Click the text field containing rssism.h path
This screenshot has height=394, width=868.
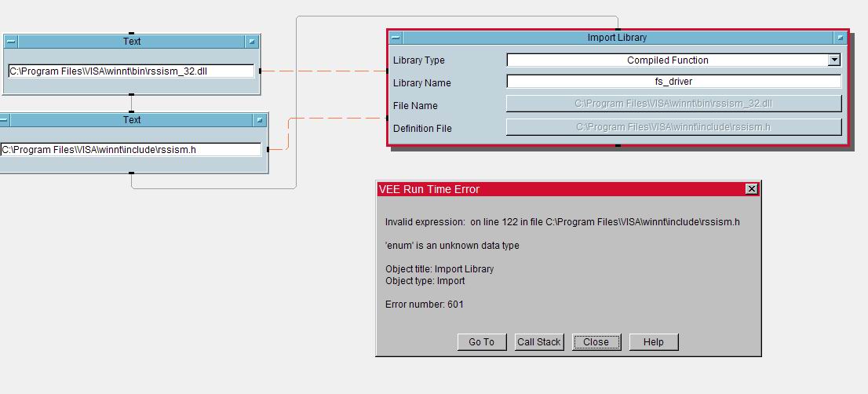tap(131, 150)
